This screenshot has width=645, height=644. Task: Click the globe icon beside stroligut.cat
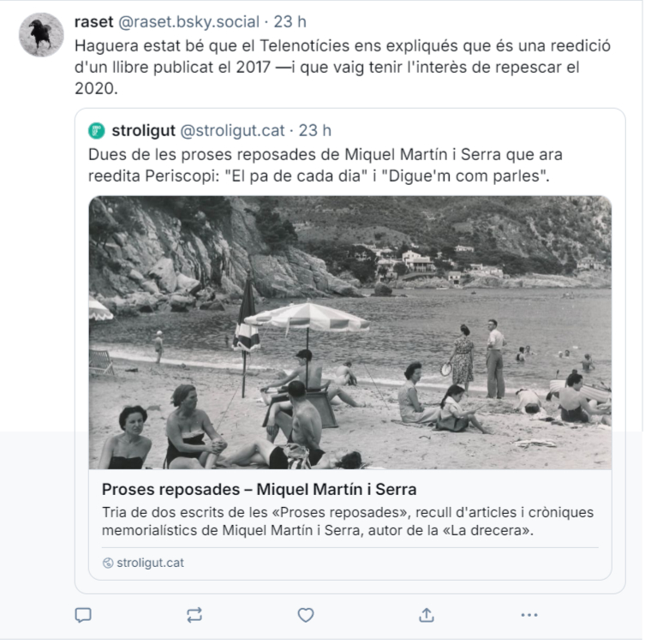pos(108,563)
